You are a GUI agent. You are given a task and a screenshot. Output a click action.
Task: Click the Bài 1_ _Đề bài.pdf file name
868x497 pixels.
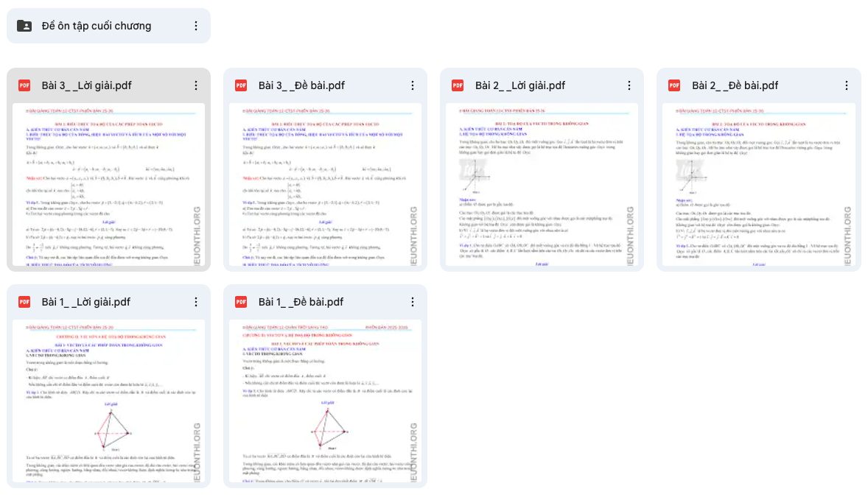pos(301,302)
